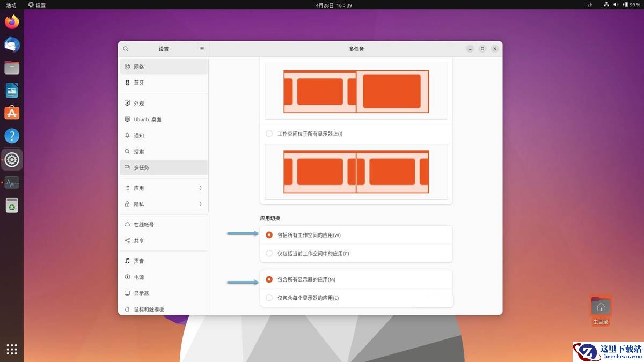Open the hamburger menu in Settings header
This screenshot has width=644, height=362.
click(202, 49)
